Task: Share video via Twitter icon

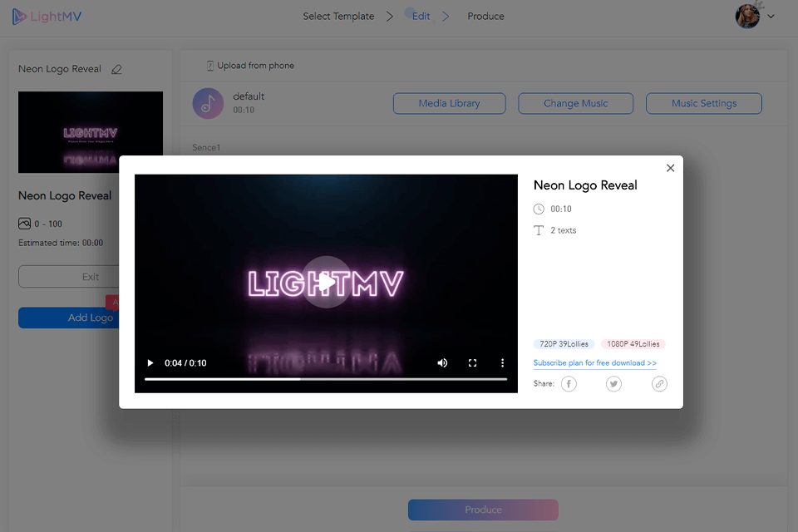Action: (x=613, y=384)
